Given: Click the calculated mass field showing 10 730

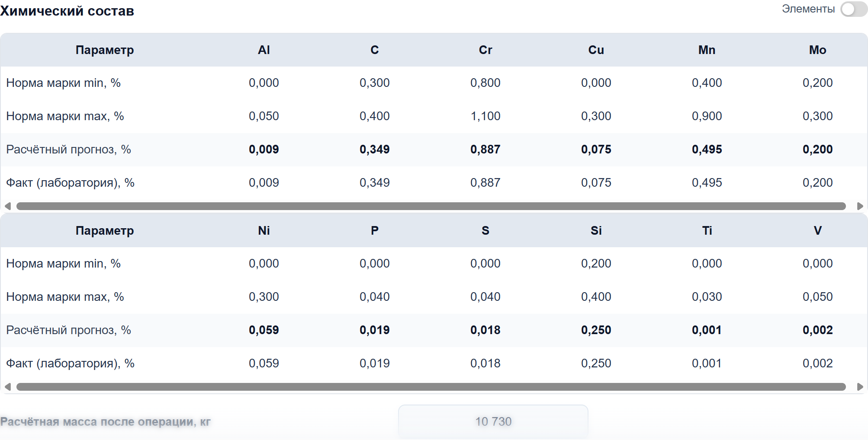Looking at the screenshot, I should [x=493, y=421].
